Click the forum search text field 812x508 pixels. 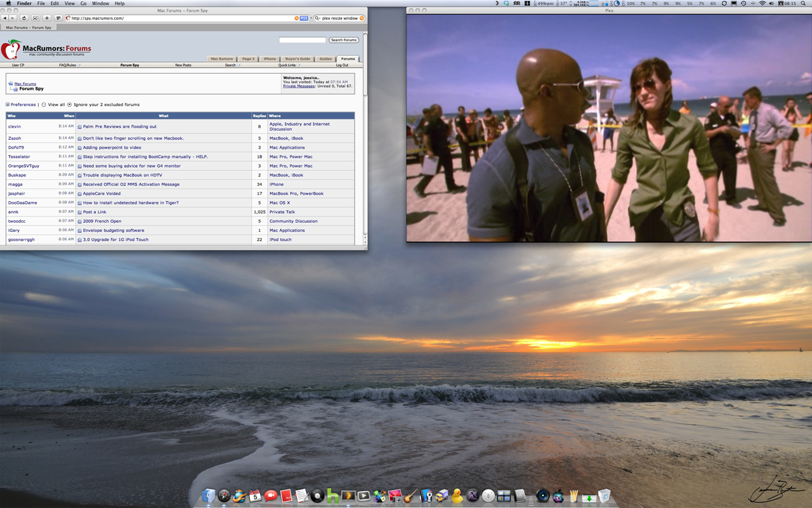(302, 40)
